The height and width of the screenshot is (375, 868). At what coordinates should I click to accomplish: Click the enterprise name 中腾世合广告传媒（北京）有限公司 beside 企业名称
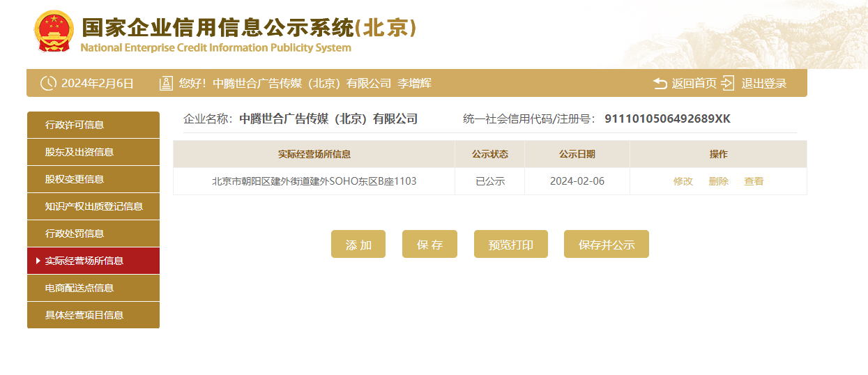[x=328, y=118]
